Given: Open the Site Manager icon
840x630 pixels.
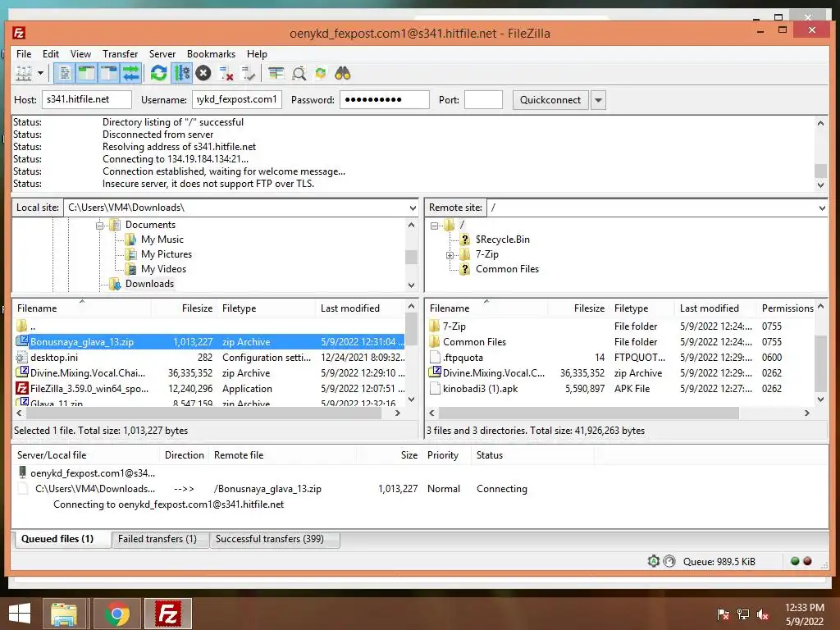Looking at the screenshot, I should [24, 73].
